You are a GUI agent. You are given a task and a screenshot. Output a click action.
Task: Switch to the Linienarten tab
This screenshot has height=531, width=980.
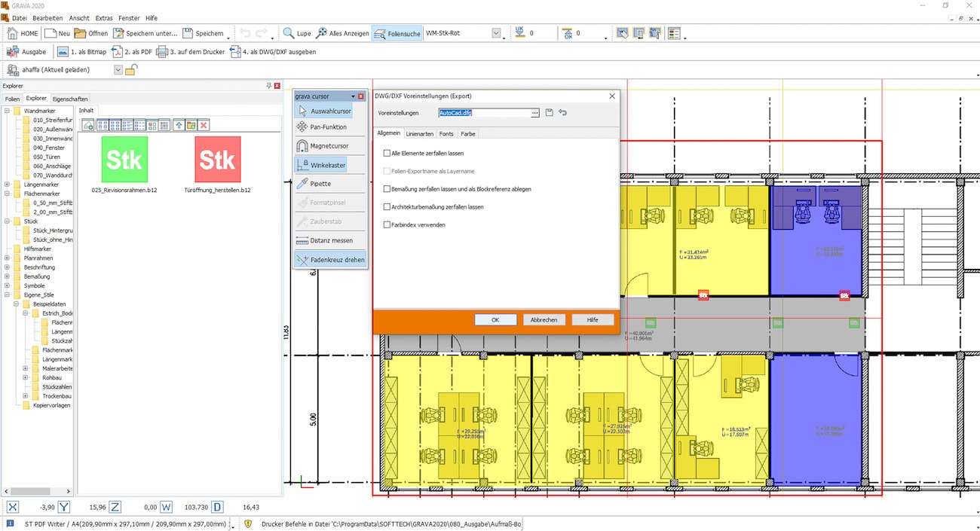(419, 134)
